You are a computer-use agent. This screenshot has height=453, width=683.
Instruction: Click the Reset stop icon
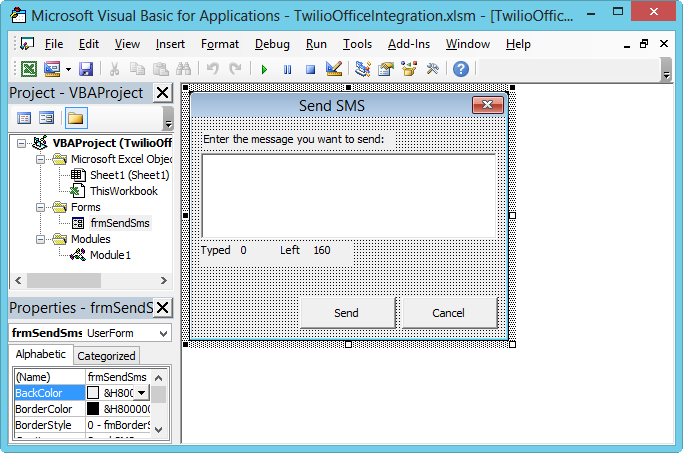pyautogui.click(x=310, y=69)
